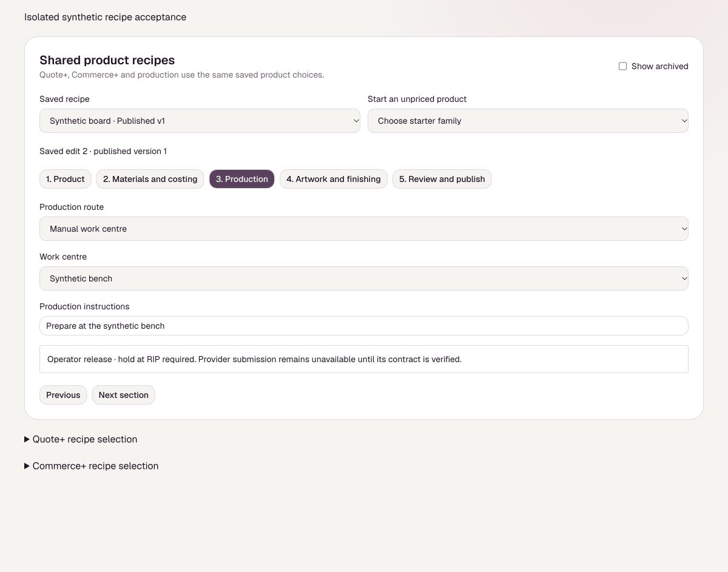
Task: Click the 'Production instructions' label
Action: pos(84,306)
